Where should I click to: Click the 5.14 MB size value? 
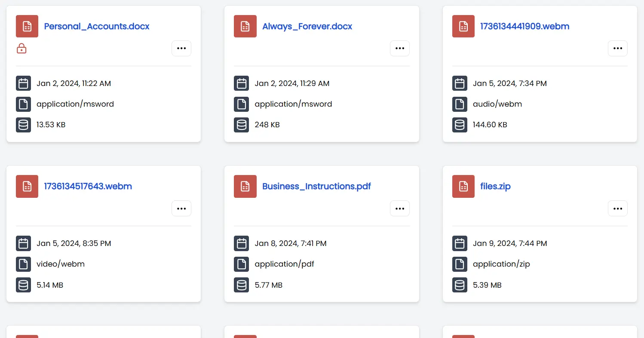click(50, 285)
